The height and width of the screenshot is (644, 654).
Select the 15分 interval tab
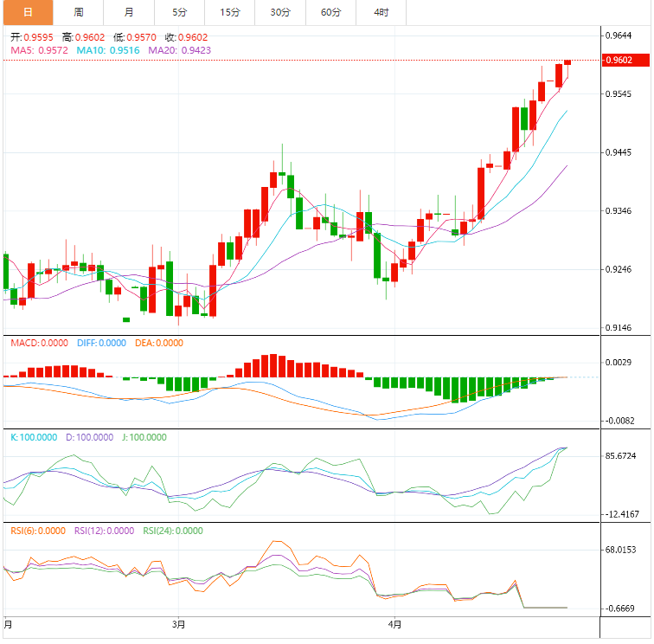point(230,12)
